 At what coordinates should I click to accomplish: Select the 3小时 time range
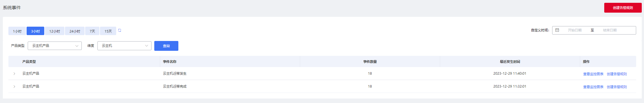(x=35, y=31)
